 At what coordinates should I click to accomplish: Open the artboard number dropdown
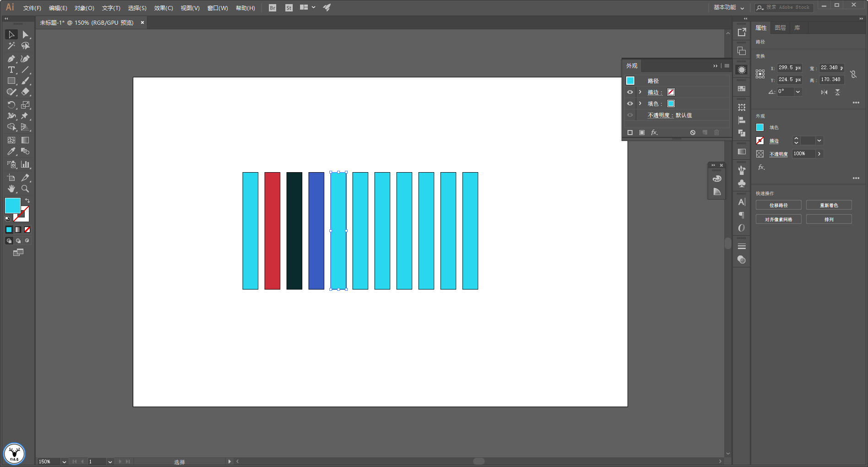(x=110, y=462)
